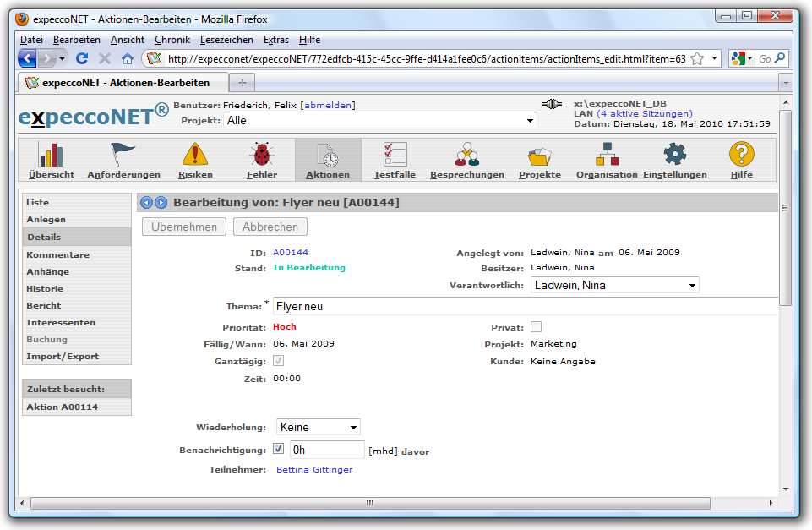Image resolution: width=812 pixels, height=530 pixels.
Task: Toggle the Privat checkbox
Action: (536, 327)
